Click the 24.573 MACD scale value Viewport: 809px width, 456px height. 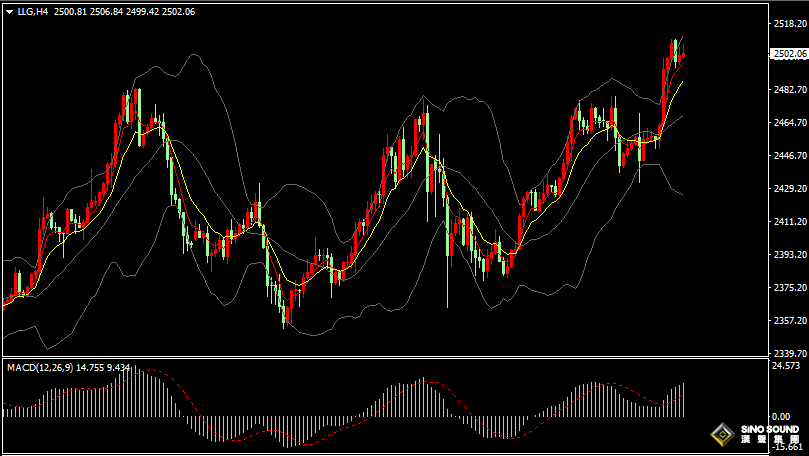pyautogui.click(x=788, y=366)
